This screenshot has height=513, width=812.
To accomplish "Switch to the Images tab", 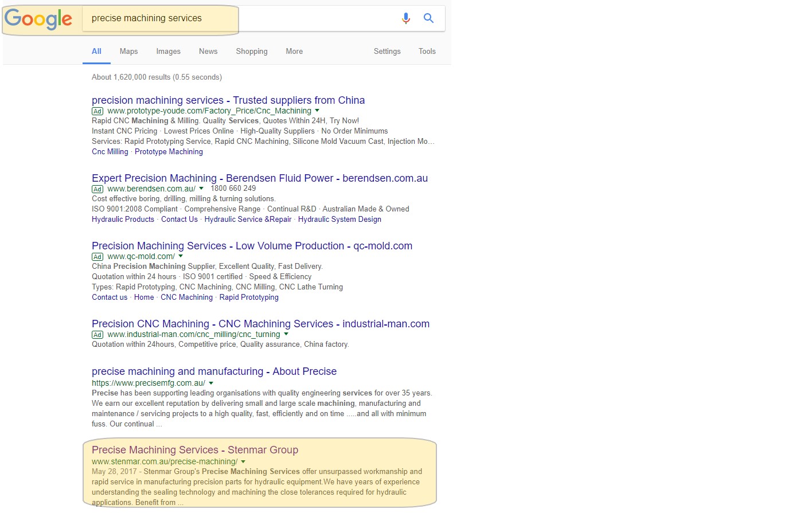I will pos(168,51).
